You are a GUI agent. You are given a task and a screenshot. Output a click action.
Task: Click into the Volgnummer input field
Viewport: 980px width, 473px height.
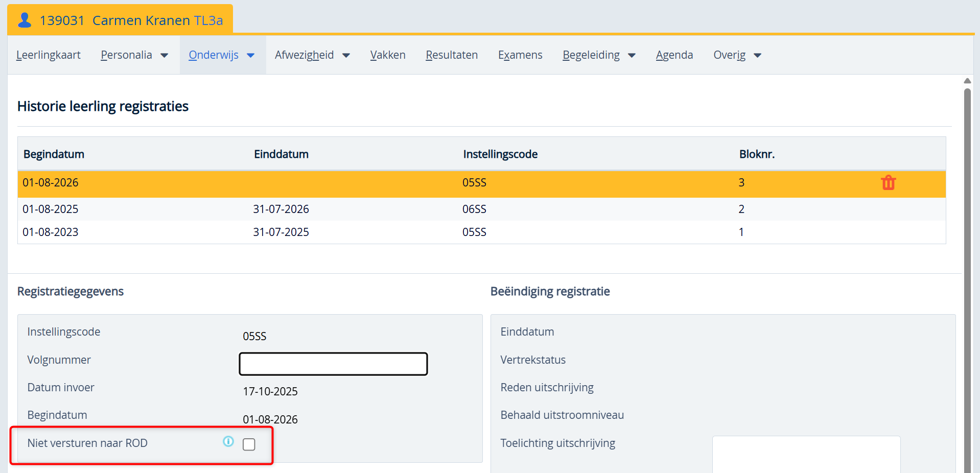[333, 364]
